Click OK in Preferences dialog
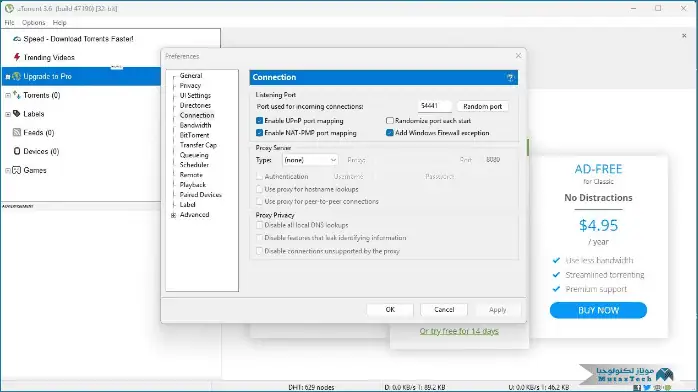 coord(390,309)
